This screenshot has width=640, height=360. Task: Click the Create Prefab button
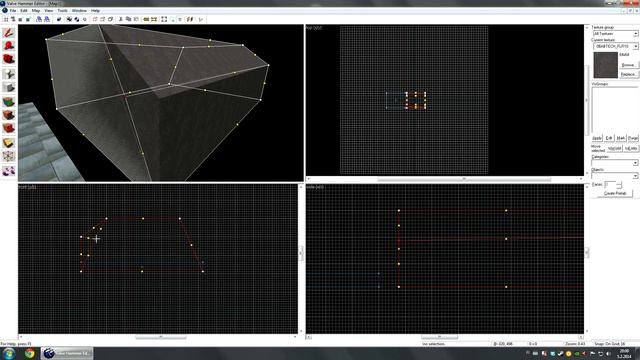(x=615, y=193)
